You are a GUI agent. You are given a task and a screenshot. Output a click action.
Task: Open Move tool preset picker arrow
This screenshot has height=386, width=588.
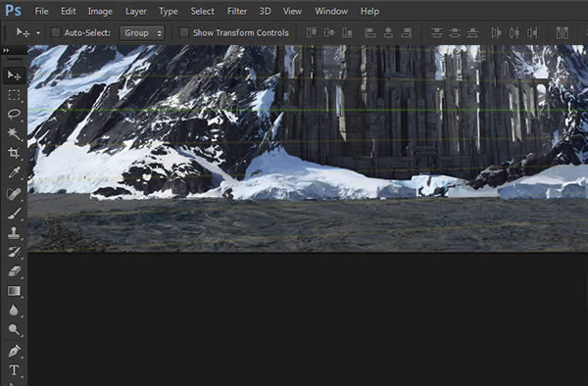tap(38, 33)
